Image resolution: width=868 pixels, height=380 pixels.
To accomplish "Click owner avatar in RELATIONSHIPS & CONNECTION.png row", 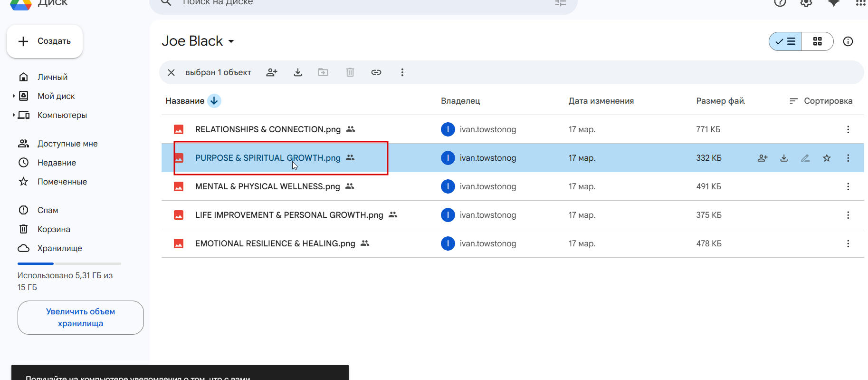I will tap(448, 129).
